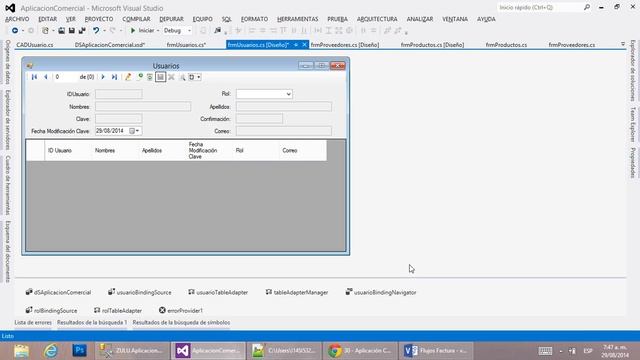
Task: Toggle the pin on frmUsuarios.cs [Diseño] tab
Action: (x=296, y=45)
